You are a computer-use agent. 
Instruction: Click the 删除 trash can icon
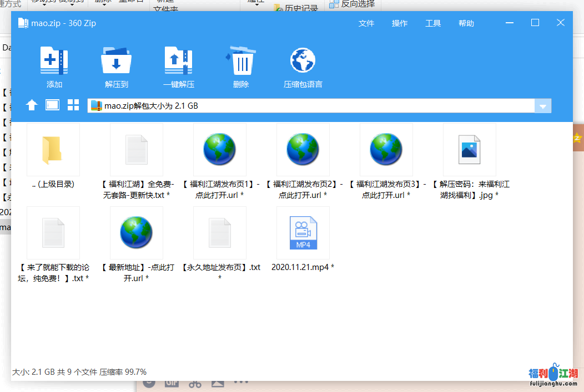click(241, 61)
